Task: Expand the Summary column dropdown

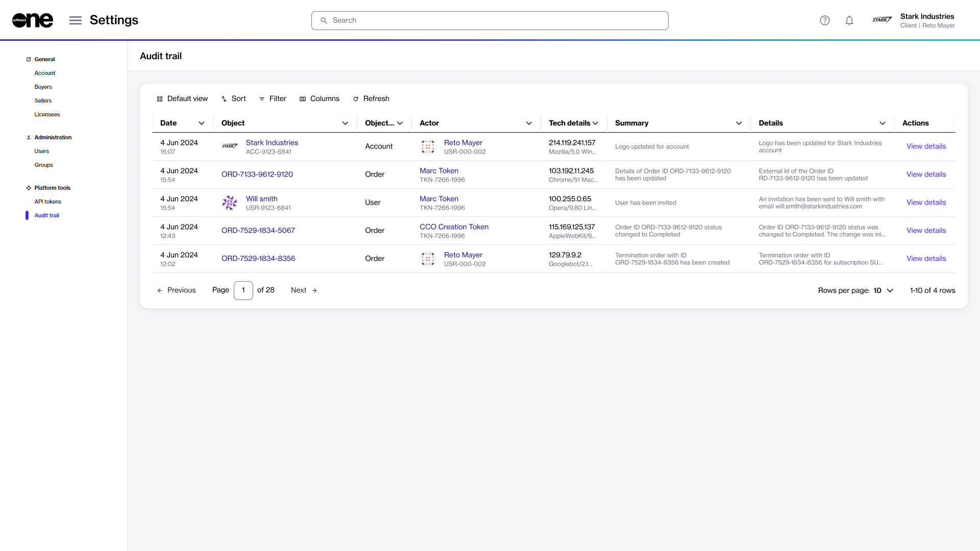Action: pos(739,123)
